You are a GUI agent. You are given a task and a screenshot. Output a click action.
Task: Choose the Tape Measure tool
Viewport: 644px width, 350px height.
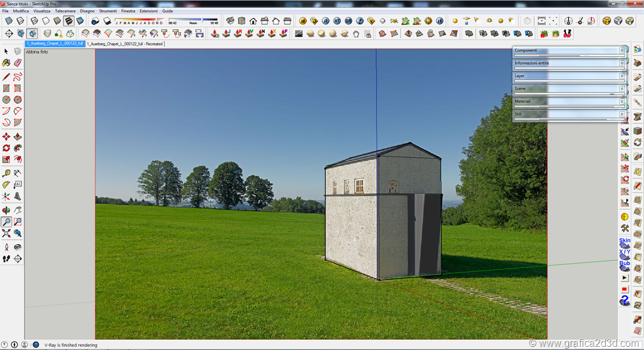(6, 172)
